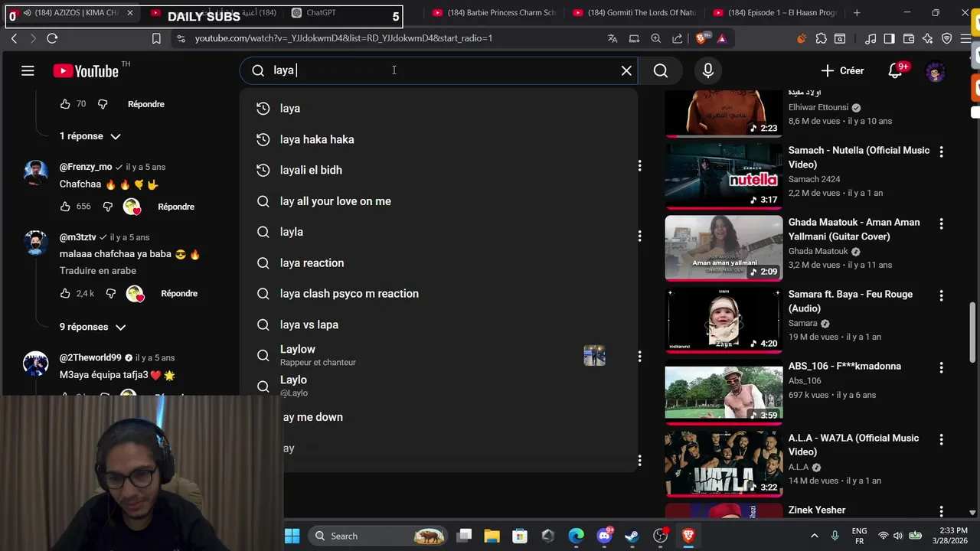Screen dimensions: 980x551
Task: Dislike the Frenzy_mo comment
Action: point(107,207)
